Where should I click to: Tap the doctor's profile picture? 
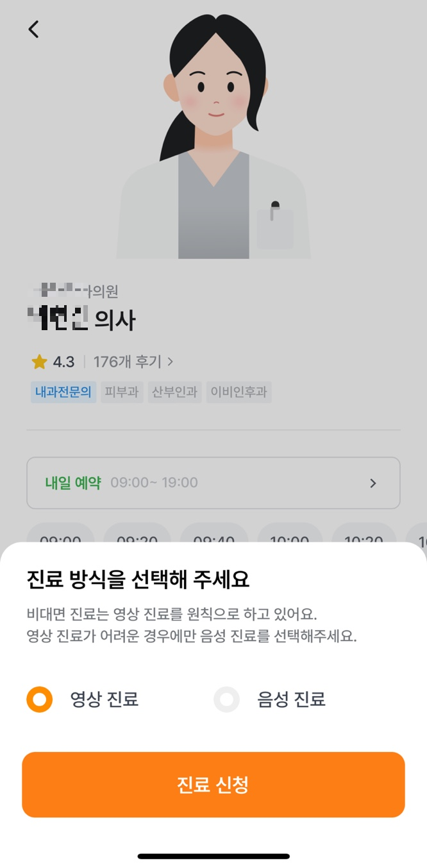coord(213,135)
